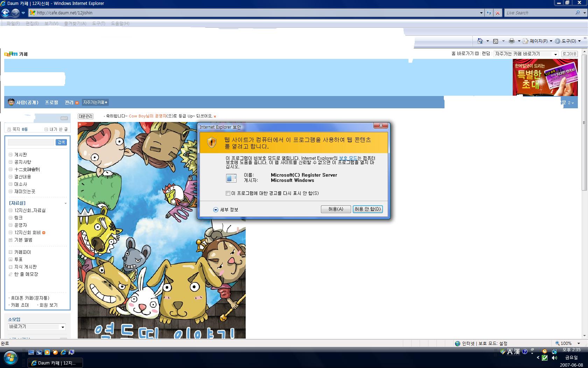Click the volume speaker tray icon
The width and height of the screenshot is (588, 368).
click(554, 358)
